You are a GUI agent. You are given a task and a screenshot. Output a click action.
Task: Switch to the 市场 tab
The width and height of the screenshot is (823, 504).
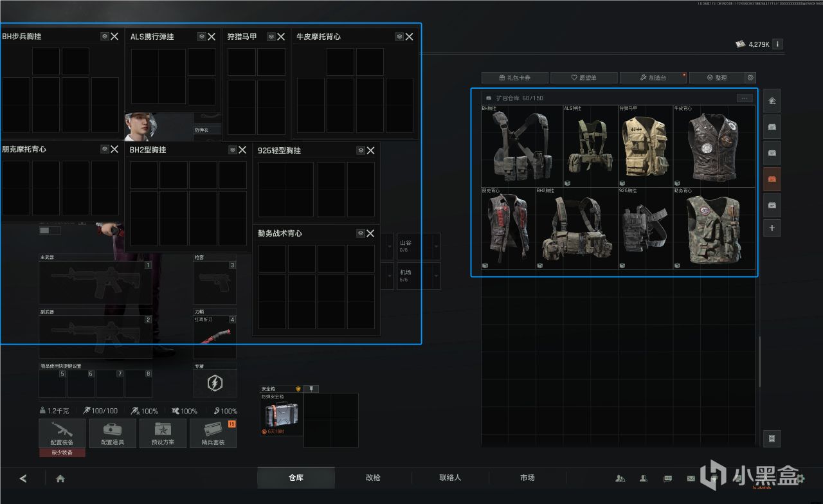pyautogui.click(x=527, y=478)
